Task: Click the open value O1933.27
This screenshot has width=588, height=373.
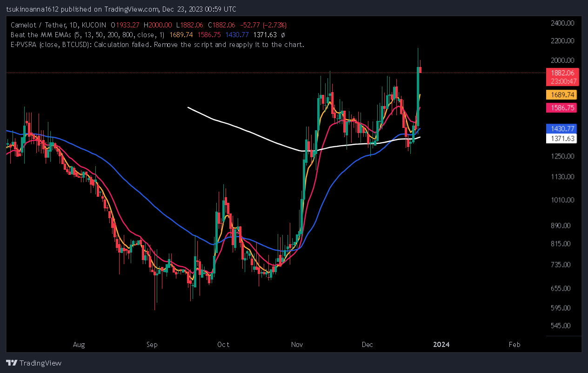Action: 126,25
